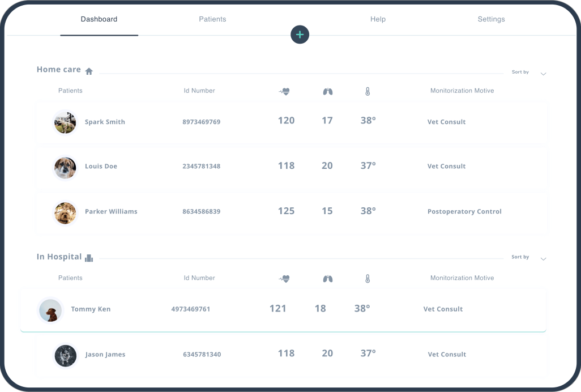Click the home icon next to Home care
Viewport: 581px width, 392px height.
89,70
